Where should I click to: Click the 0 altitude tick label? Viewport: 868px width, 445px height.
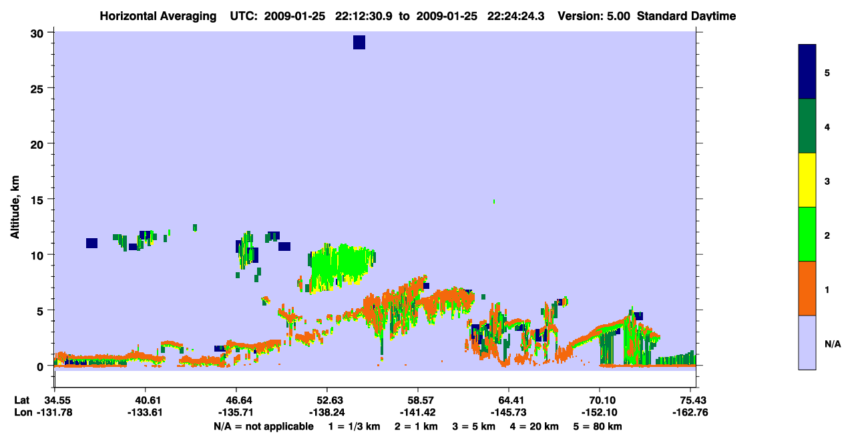[41, 366]
